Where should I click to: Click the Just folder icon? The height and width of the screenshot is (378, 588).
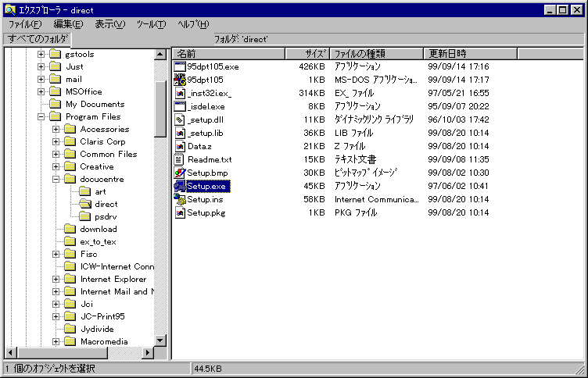pos(55,66)
